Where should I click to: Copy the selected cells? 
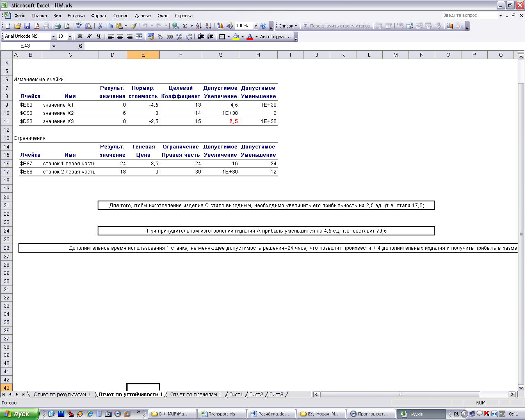(x=110, y=26)
